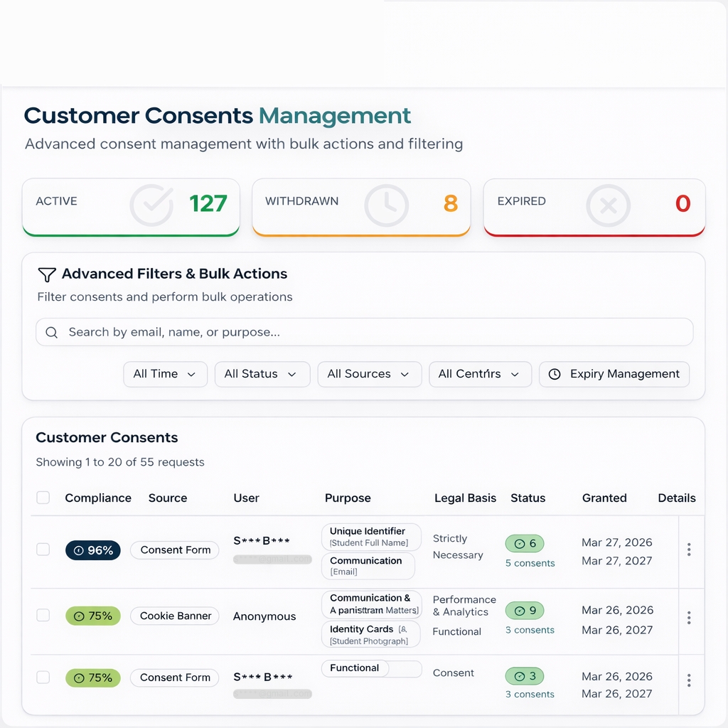
Task: Open the 5 consents link
Action: 530,563
